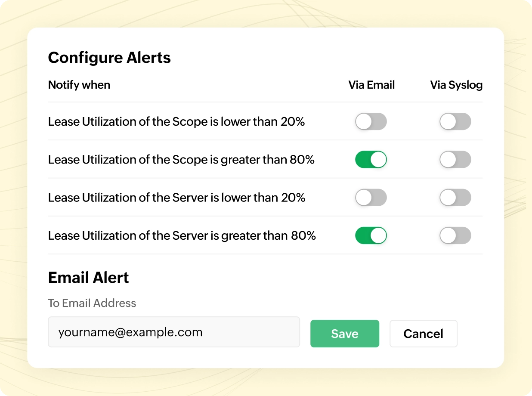This screenshot has width=532, height=396.
Task: Click the Scope is greater than 80% row text
Action: [181, 160]
